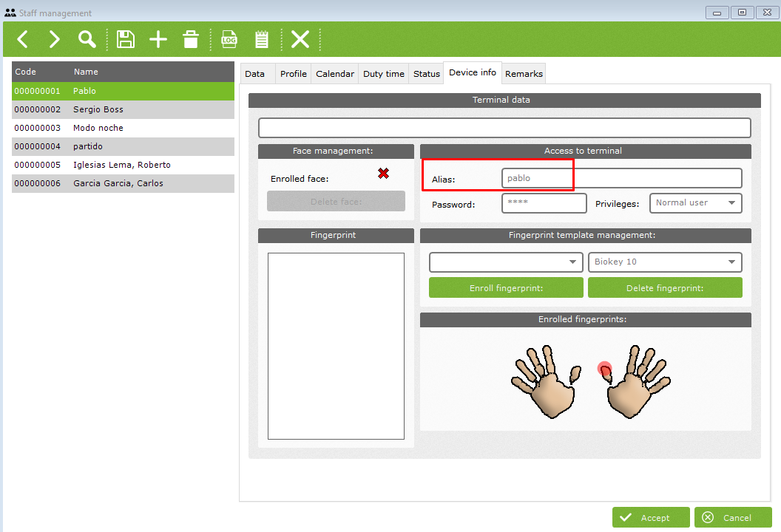This screenshot has width=781, height=532.
Task: Open the Remarks tab
Action: (x=524, y=74)
